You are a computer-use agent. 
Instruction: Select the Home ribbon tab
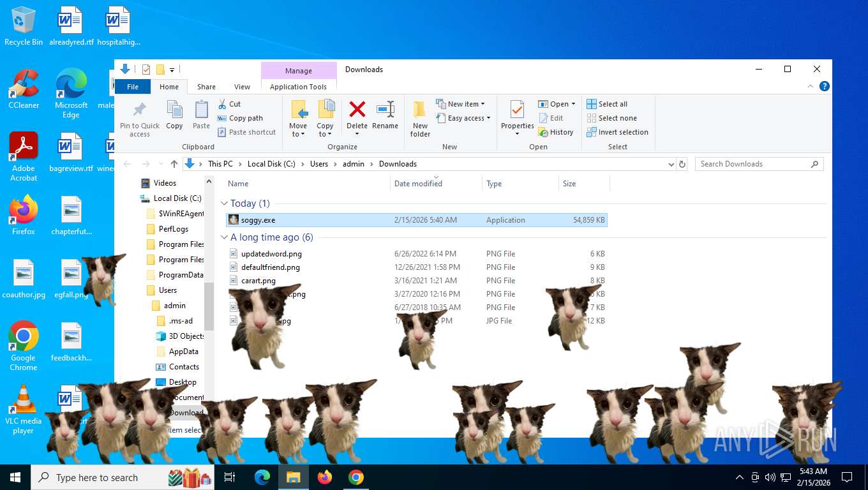[169, 87]
